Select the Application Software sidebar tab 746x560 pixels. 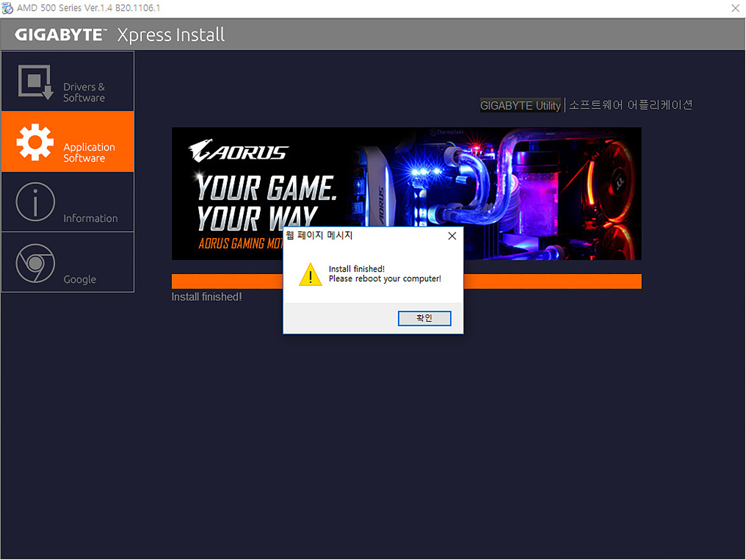point(68,142)
